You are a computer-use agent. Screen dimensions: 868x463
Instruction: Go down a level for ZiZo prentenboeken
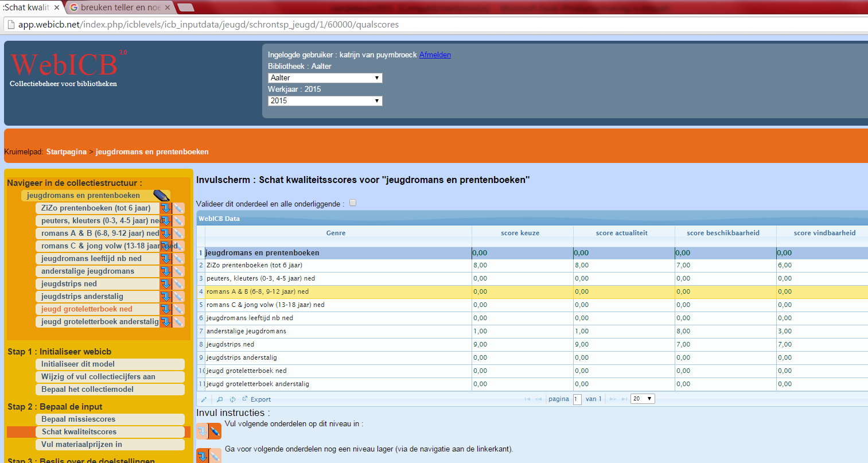click(x=166, y=208)
